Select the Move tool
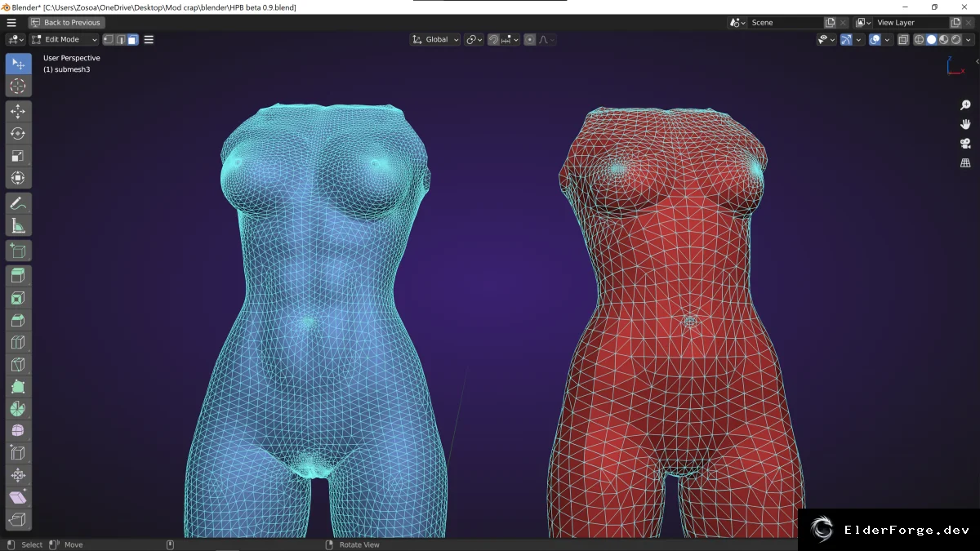 (18, 111)
